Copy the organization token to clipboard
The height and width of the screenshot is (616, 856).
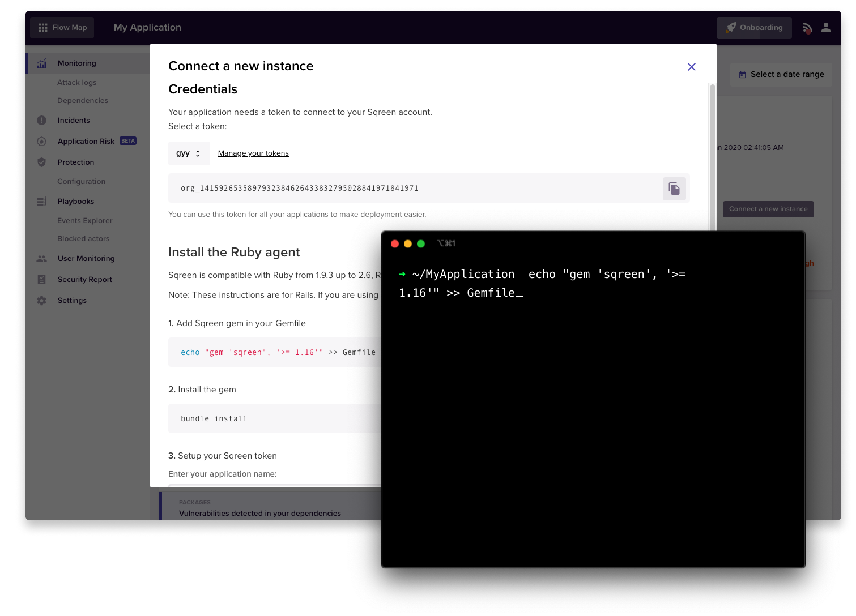click(x=674, y=189)
